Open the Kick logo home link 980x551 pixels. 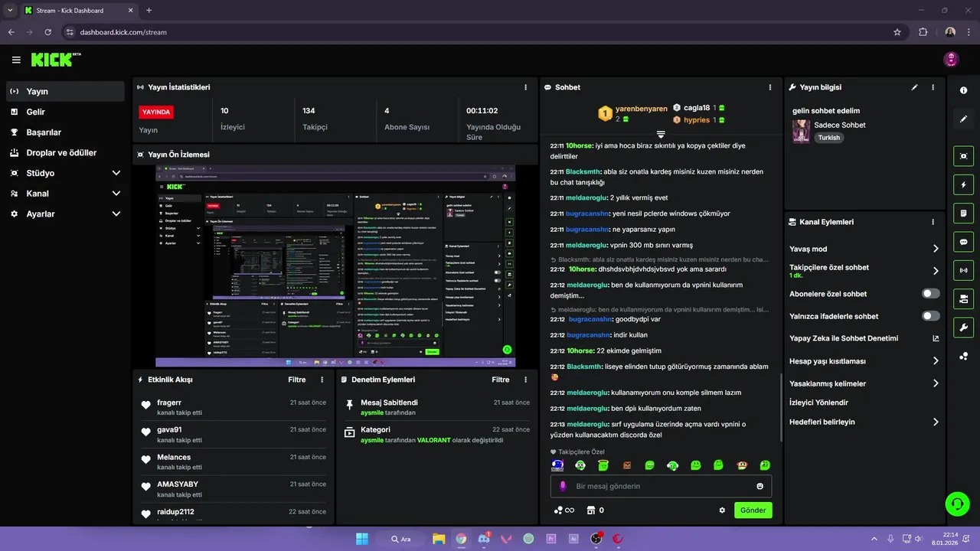tap(56, 59)
